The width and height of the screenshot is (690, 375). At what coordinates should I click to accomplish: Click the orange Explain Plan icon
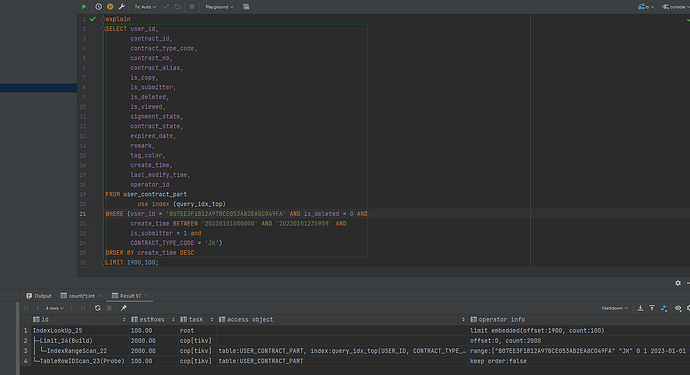point(110,7)
